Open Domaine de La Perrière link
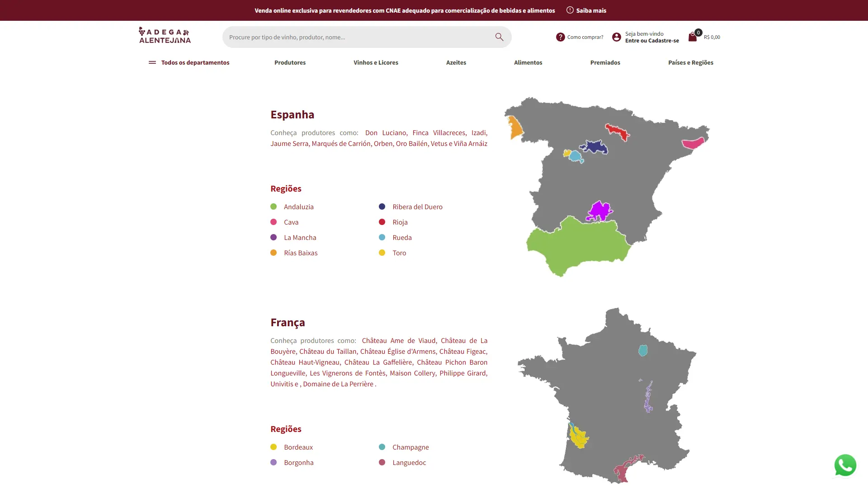This screenshot has height=488, width=868. point(338,384)
